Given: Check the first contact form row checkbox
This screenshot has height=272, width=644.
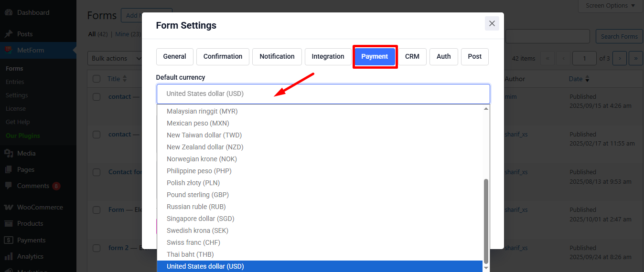Looking at the screenshot, I should point(97,97).
